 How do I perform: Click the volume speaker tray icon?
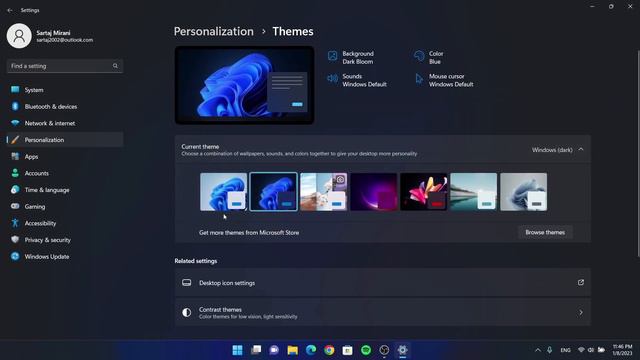coord(591,350)
